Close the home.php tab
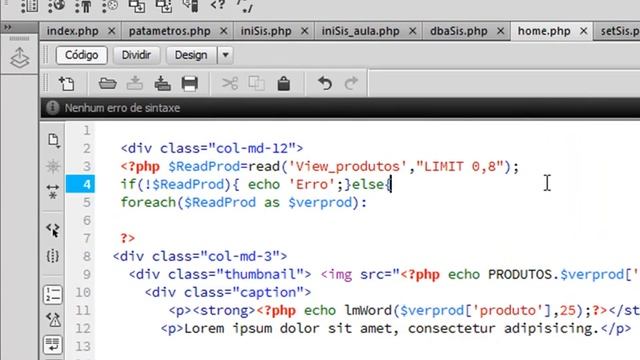Viewport: 640px width, 360px height. coord(583,31)
